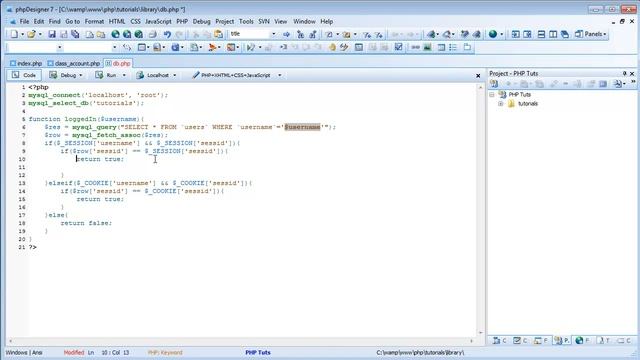The image size is (640, 360).
Task: Click the PHP Tuts project icon in the panel toolbar
Action: coord(494,84)
